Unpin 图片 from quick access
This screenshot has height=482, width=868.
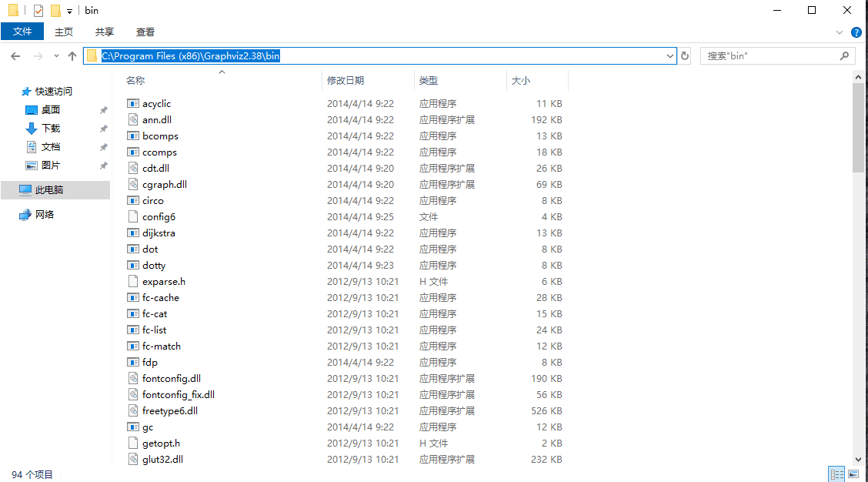click(104, 166)
